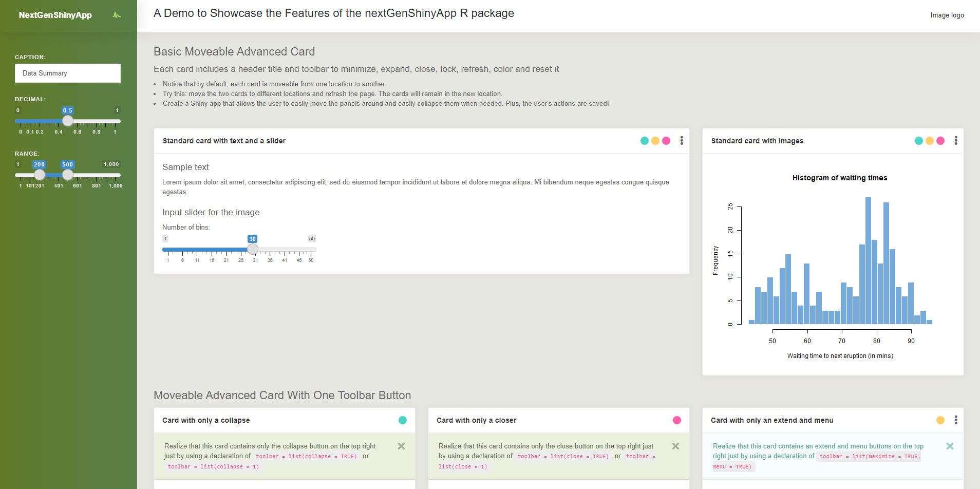
Task: Click the NextGenShinyApp brand title
Action: [55, 15]
